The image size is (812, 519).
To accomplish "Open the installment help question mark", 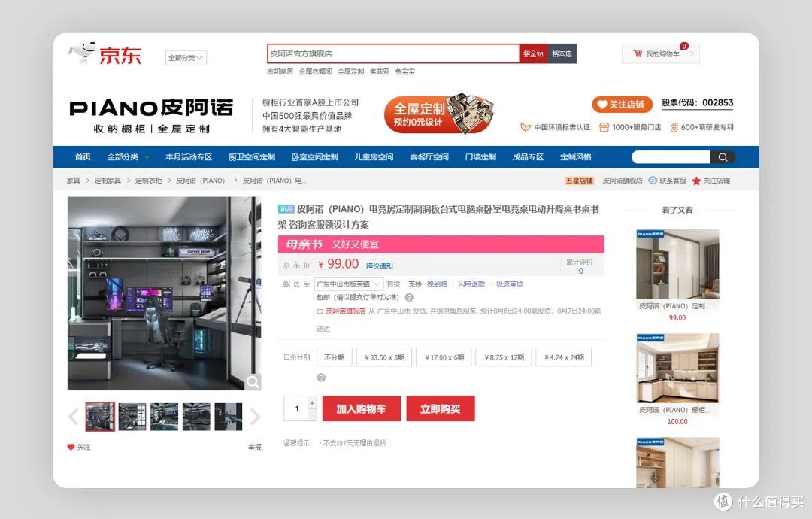I will (x=321, y=378).
